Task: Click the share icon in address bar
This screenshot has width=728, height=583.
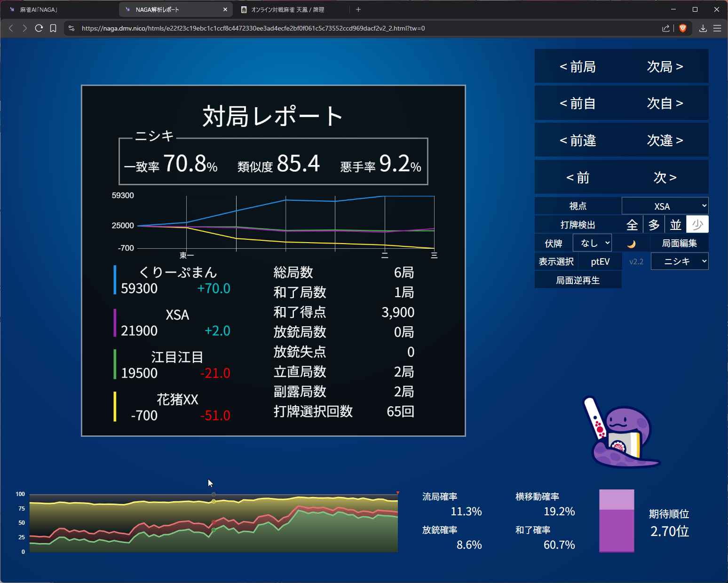Action: coord(665,28)
